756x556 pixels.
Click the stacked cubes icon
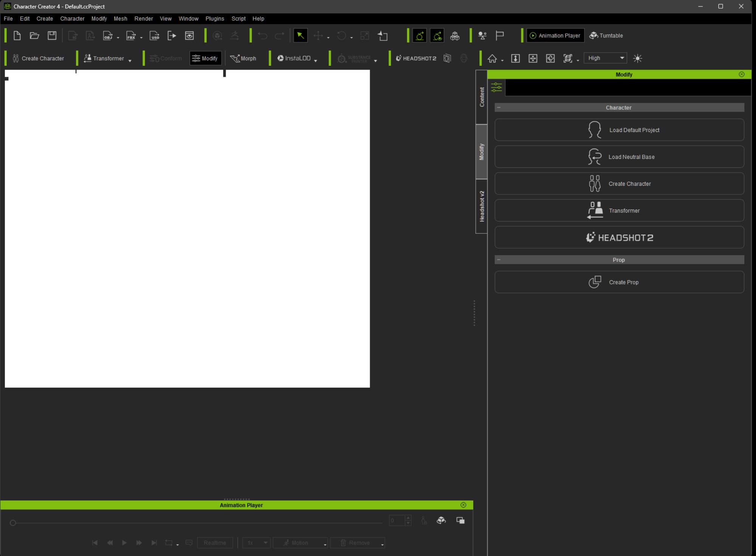(455, 36)
